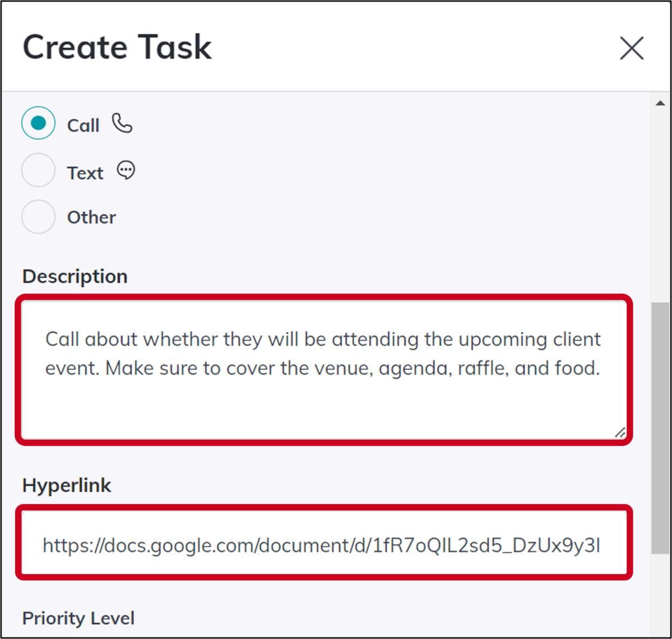Click the Description box resize handle
The height and width of the screenshot is (639, 672).
[x=620, y=432]
